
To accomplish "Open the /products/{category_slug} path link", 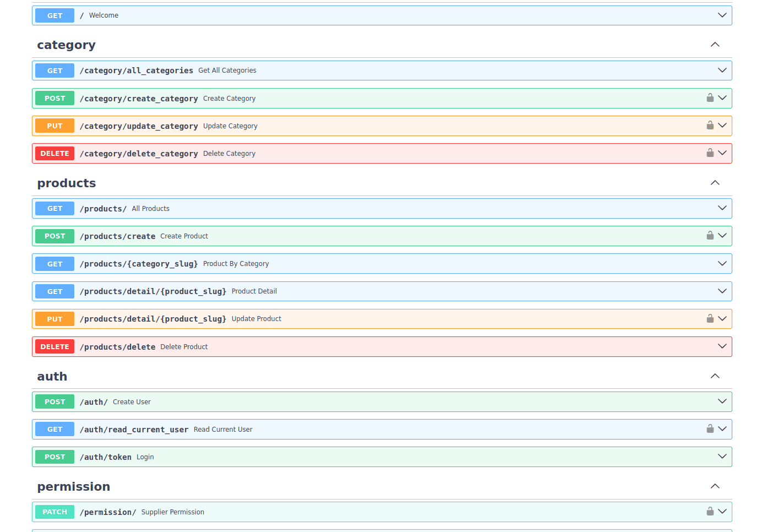I will pyautogui.click(x=138, y=264).
